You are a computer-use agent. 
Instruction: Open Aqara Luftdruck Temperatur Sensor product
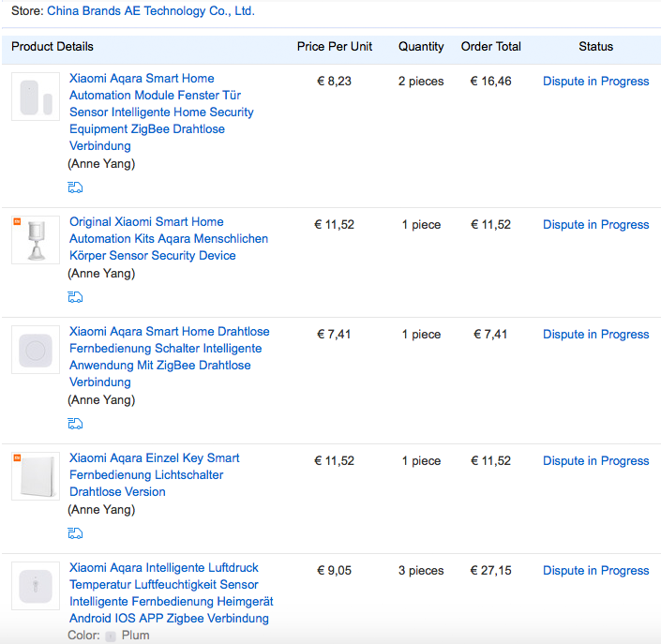(x=171, y=593)
